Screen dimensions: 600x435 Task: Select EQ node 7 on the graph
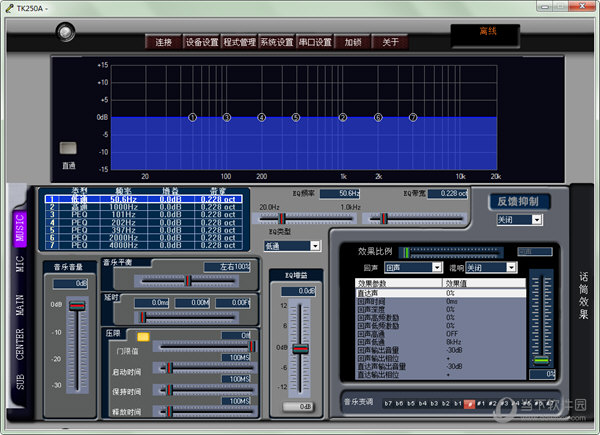coord(413,117)
